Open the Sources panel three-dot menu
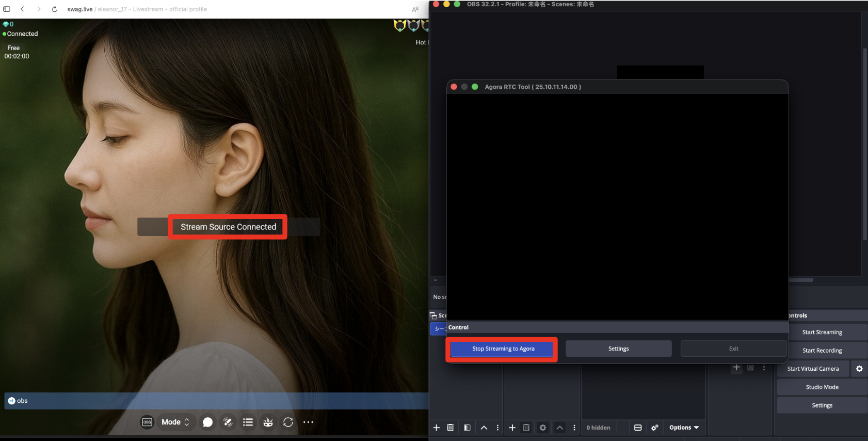Image resolution: width=868 pixels, height=441 pixels. 574,428
